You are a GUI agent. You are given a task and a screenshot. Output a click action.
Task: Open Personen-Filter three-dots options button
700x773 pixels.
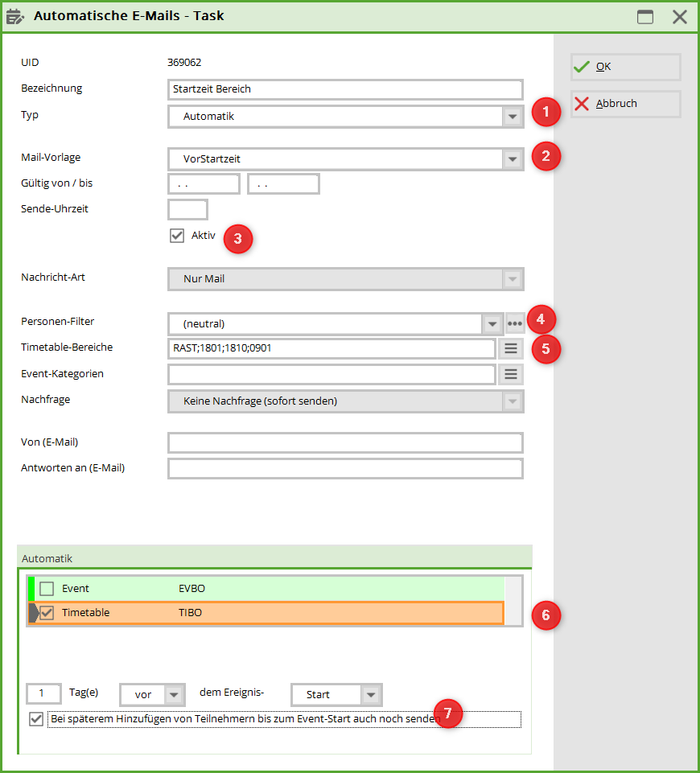515,324
